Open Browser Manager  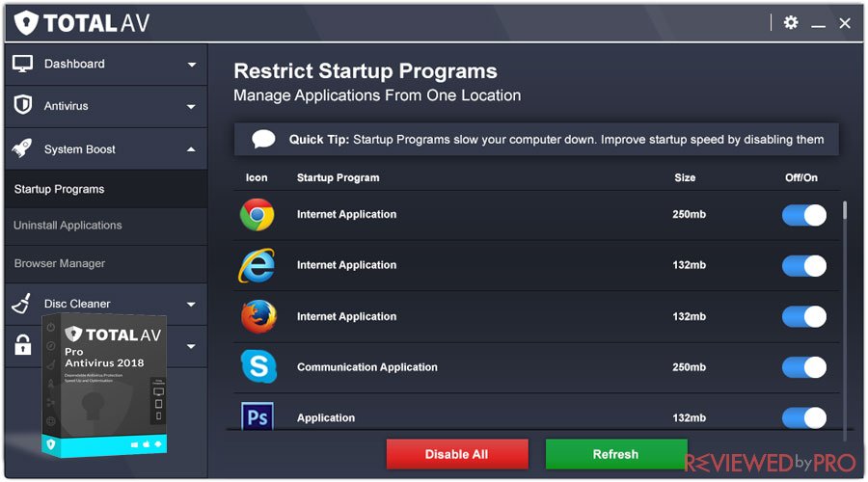pyautogui.click(x=106, y=263)
